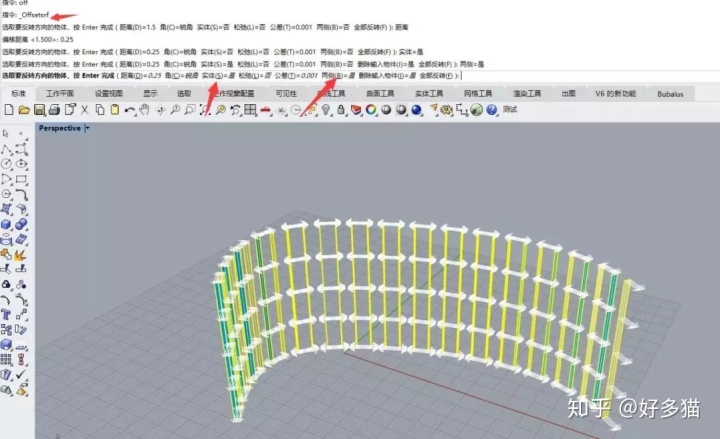The image size is (720, 439).
Task: Click the Grasshopper green icon
Action: point(477,109)
